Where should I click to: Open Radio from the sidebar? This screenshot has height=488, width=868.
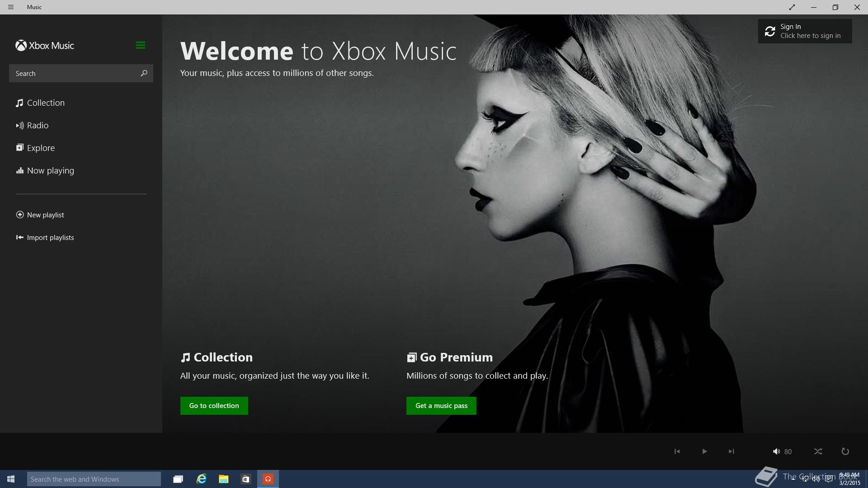32,126
